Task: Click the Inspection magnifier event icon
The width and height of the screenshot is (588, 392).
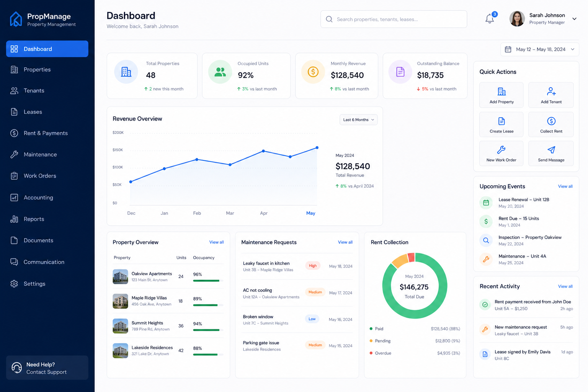Action: (x=486, y=240)
